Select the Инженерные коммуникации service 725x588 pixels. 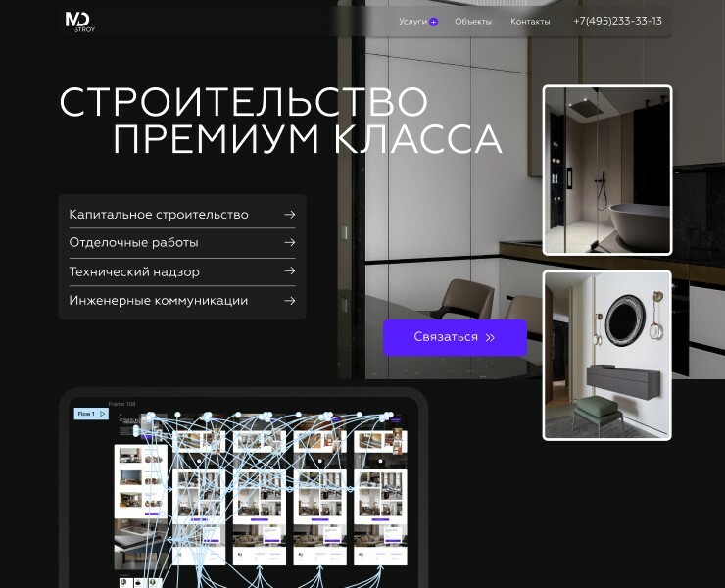click(x=159, y=301)
